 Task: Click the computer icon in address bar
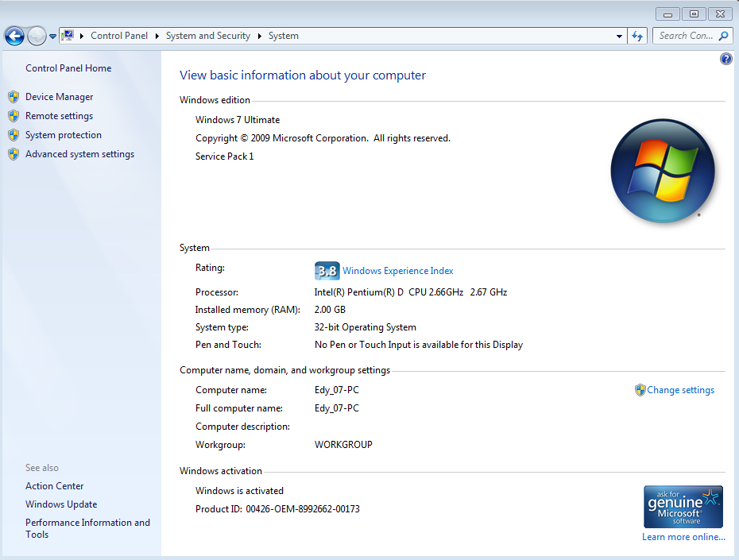click(68, 35)
